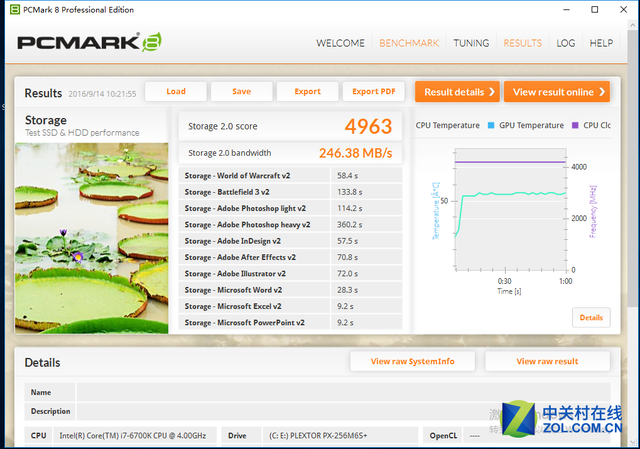The image size is (640, 449).
Task: Open the WELCOME tab
Action: click(x=340, y=43)
